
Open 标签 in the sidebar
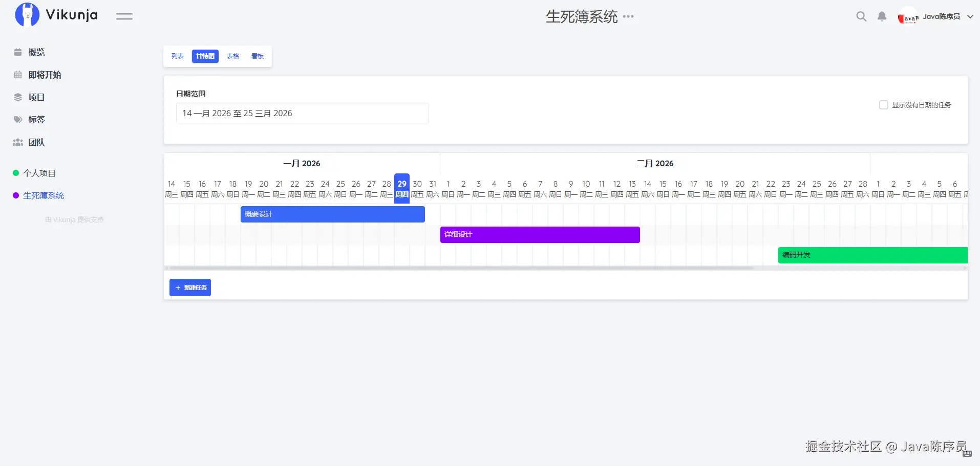click(x=36, y=120)
